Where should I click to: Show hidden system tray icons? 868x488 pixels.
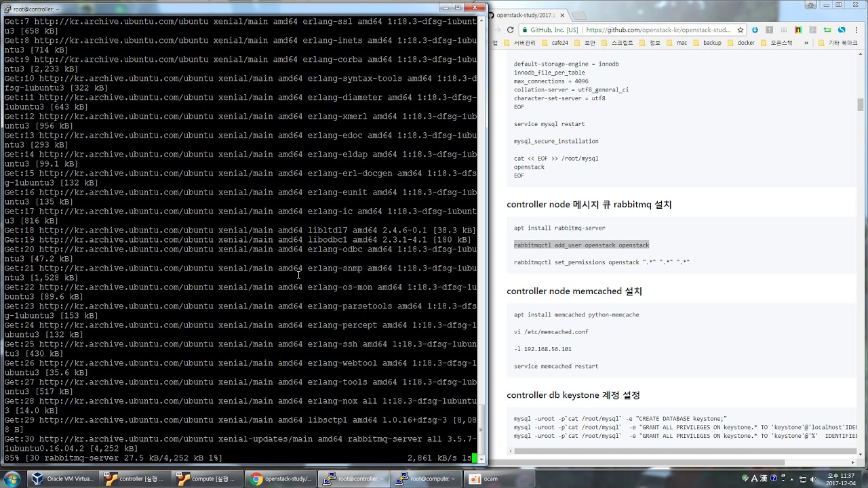click(793, 479)
